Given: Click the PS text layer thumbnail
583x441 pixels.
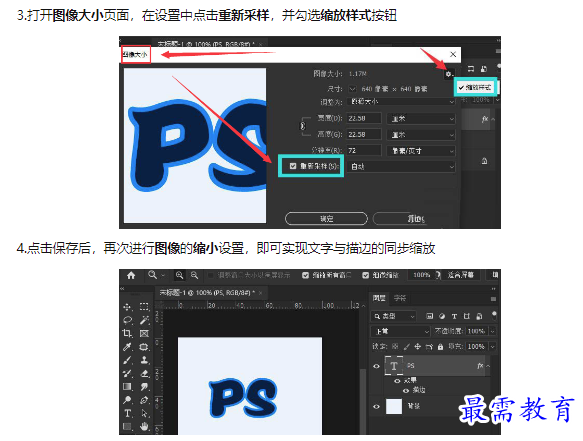Looking at the screenshot, I should (x=394, y=366).
